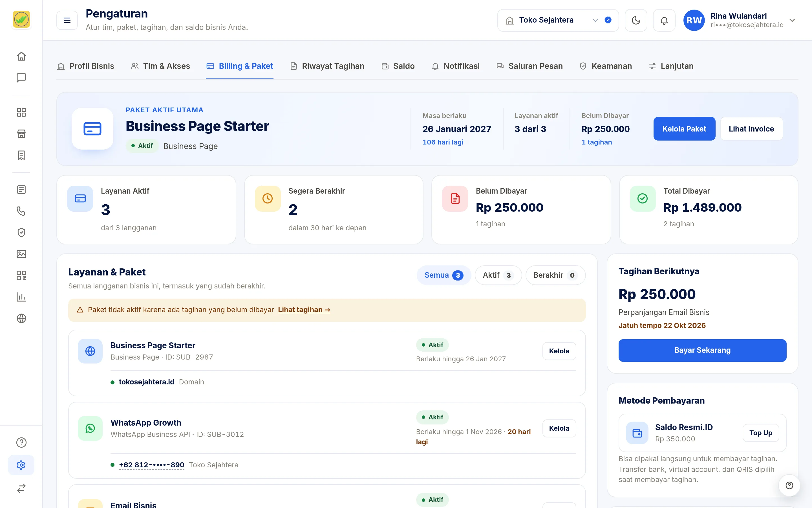Filter services by Aktif

498,275
